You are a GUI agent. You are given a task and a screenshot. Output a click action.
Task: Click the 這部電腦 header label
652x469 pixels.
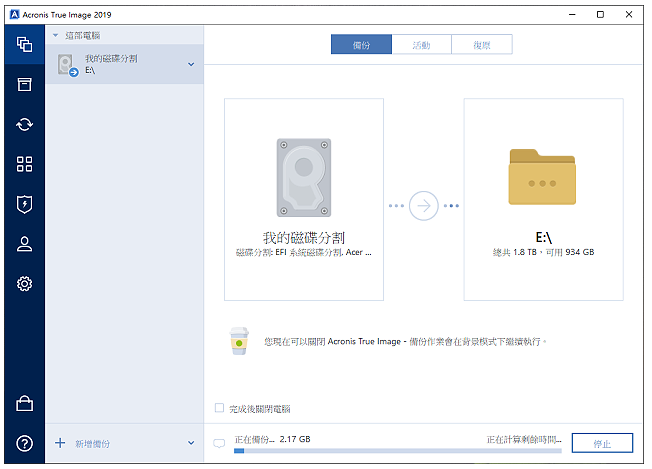tap(83, 36)
